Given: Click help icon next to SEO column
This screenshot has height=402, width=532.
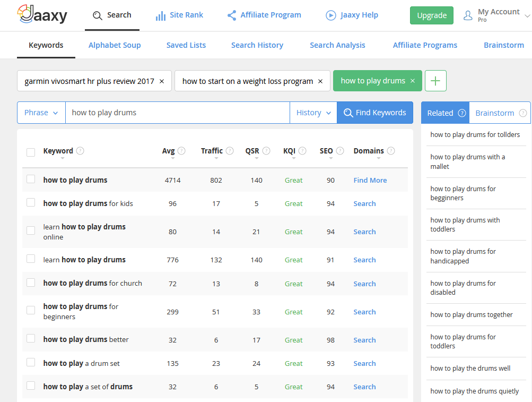Looking at the screenshot, I should coord(340,150).
